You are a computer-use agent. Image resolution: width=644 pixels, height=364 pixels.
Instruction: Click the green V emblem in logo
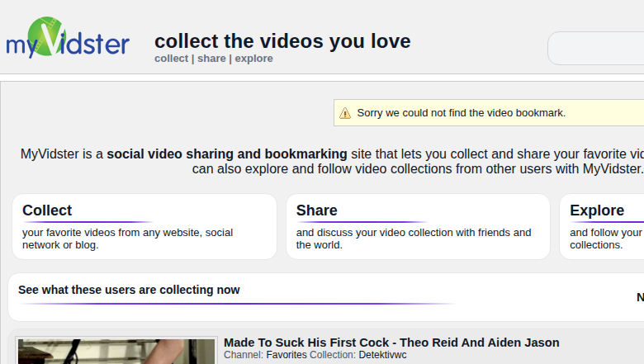pyautogui.click(x=60, y=33)
